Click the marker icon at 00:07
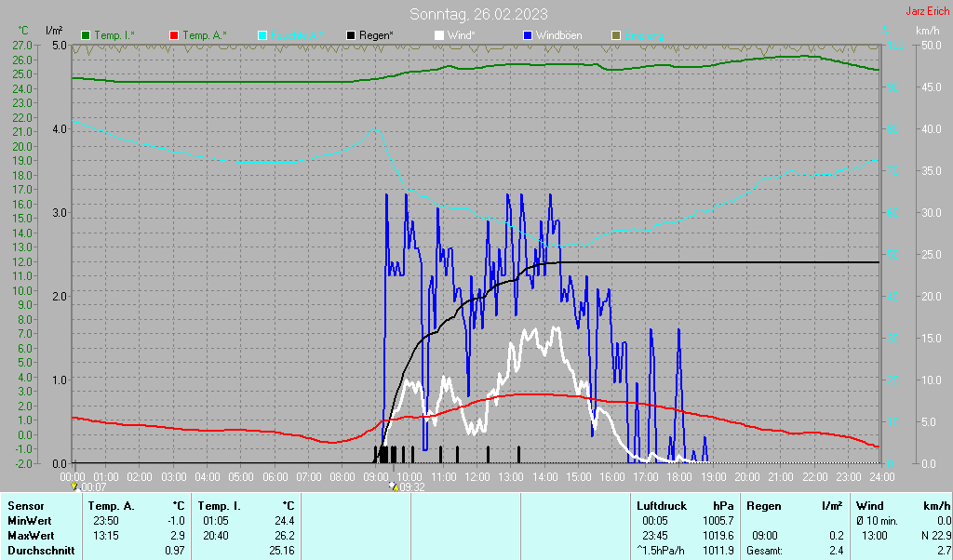The height and width of the screenshot is (560, 953). tap(74, 486)
